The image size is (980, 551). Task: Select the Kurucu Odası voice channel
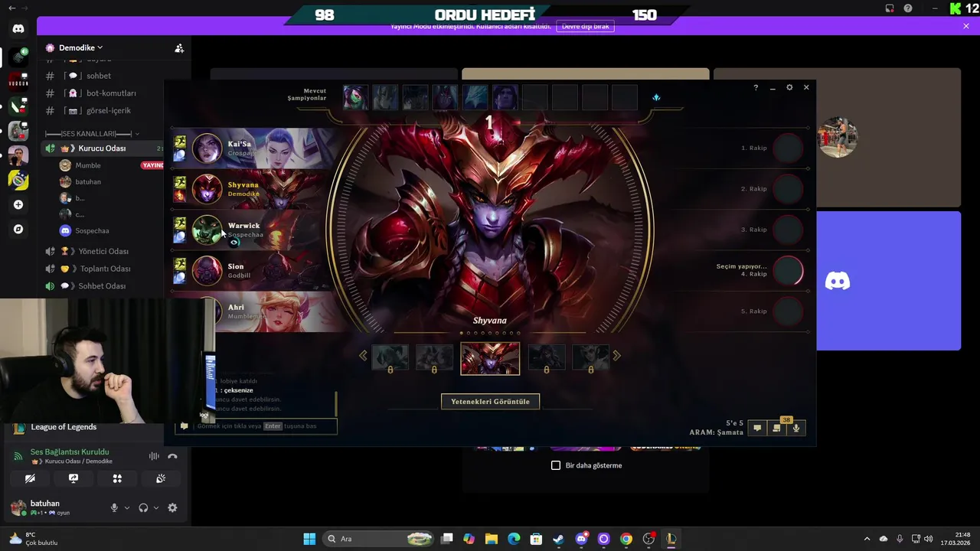pos(102,148)
